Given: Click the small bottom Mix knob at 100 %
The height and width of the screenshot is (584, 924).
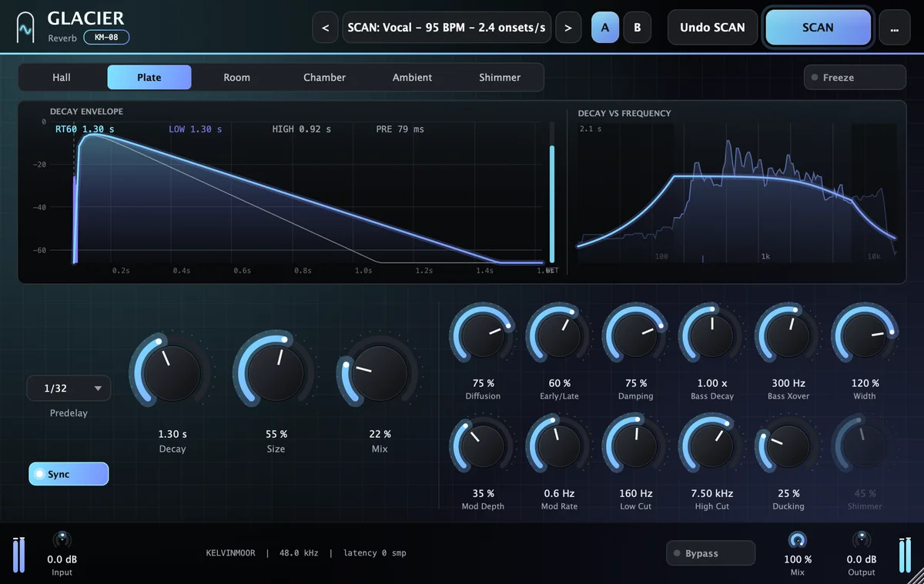Looking at the screenshot, I should tap(798, 540).
